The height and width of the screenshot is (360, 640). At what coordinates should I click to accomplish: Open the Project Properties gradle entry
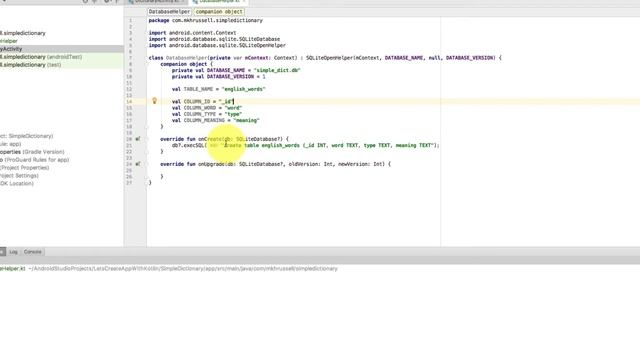pos(24,168)
